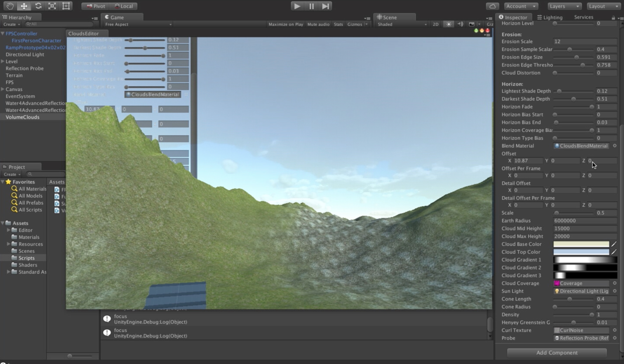624x364 pixels.
Task: Toggle scene lighting in Scene view toolbar
Action: 449,24
